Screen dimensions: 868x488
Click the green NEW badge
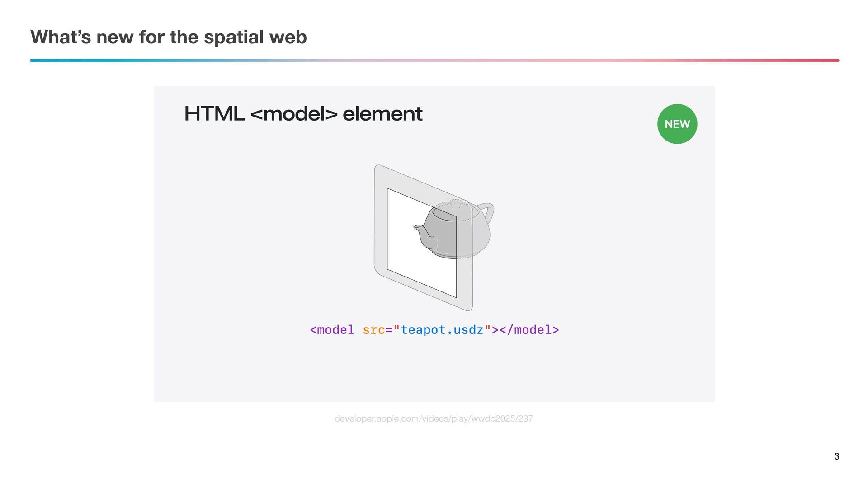[677, 124]
